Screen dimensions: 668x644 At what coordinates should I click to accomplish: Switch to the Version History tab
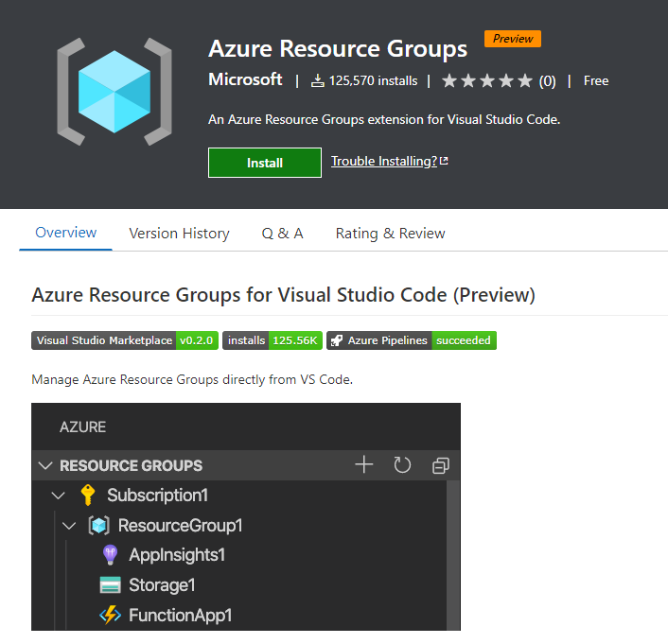[179, 233]
